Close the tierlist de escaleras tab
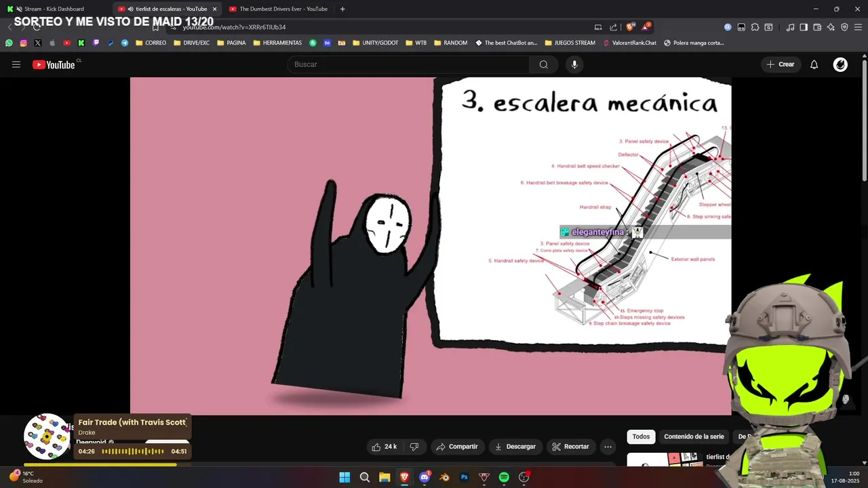Viewport: 868px width, 488px height. tap(214, 9)
